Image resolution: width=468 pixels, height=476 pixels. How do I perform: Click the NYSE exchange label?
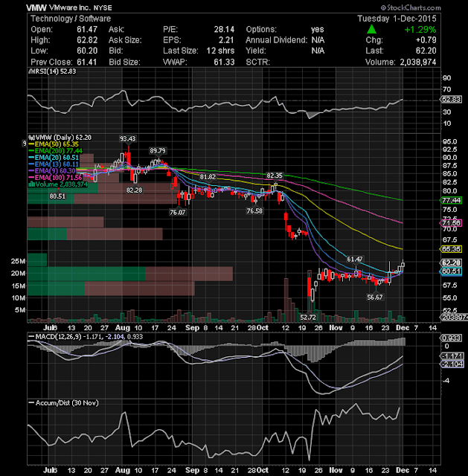(103, 8)
